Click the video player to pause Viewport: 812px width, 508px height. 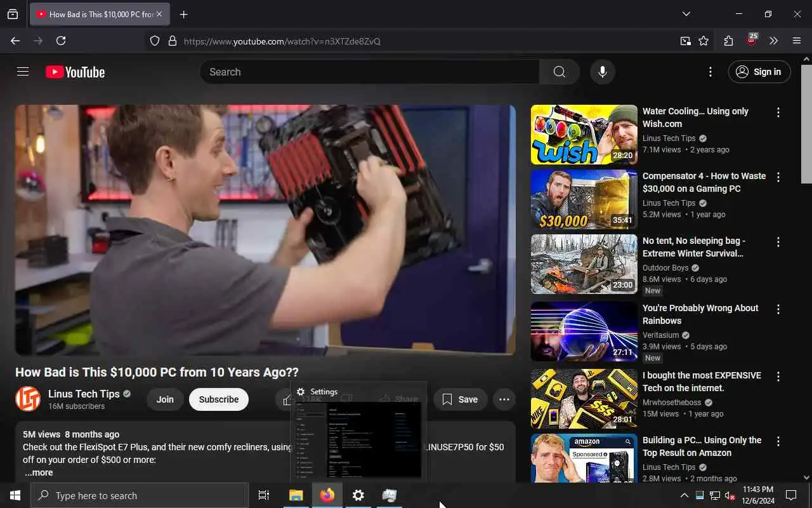point(265,230)
